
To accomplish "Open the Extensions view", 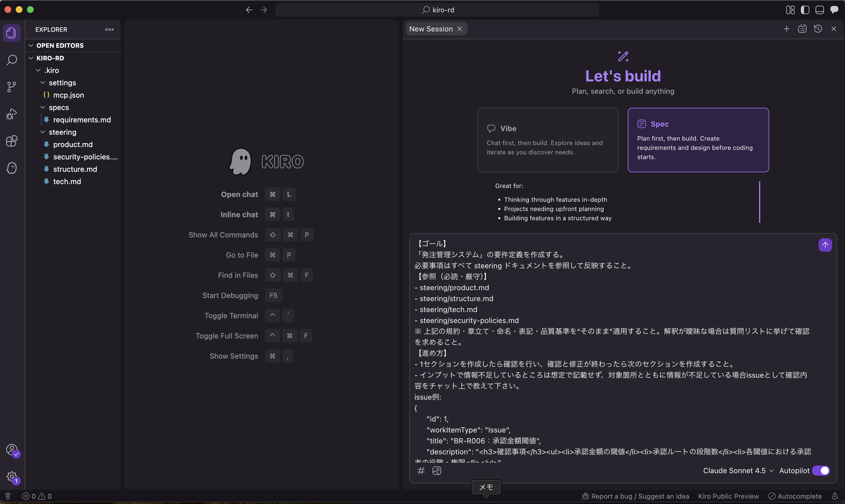I will click(x=12, y=141).
